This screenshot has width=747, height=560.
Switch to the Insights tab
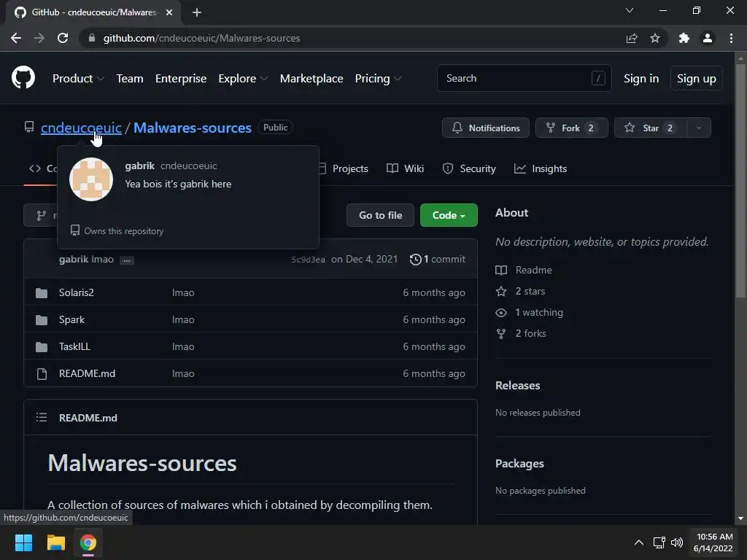(541, 168)
